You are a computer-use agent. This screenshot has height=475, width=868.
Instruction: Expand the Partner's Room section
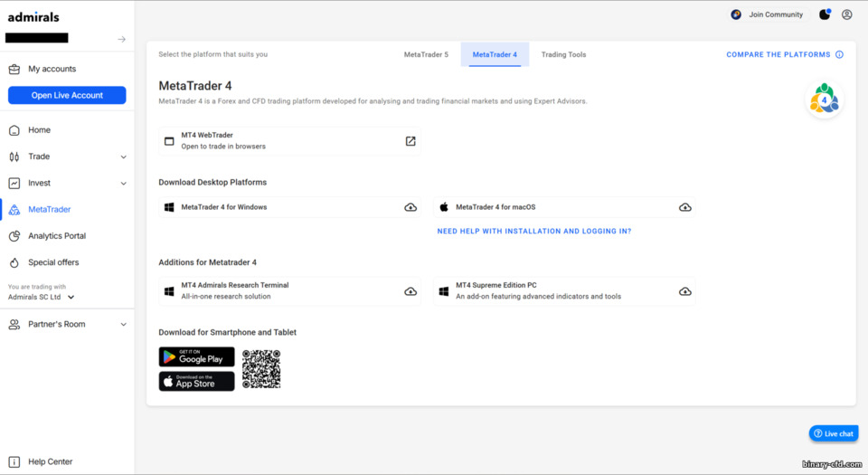tap(124, 324)
